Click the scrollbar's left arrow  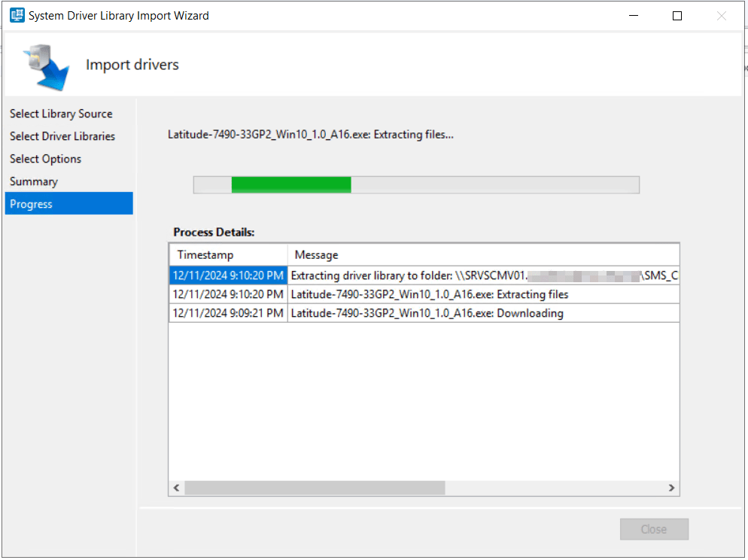click(176, 488)
